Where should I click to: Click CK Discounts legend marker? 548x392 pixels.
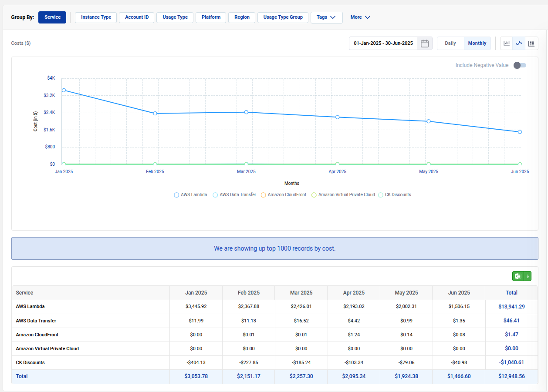coord(381,195)
